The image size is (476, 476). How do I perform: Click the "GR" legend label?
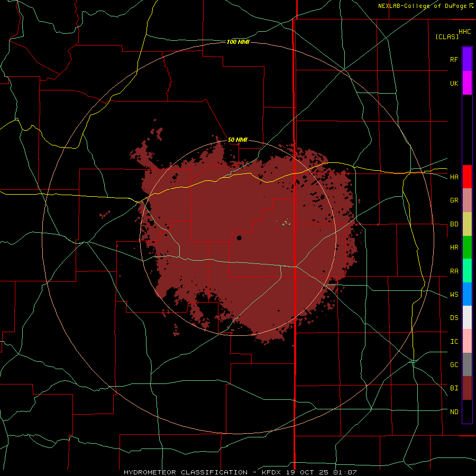point(454,200)
